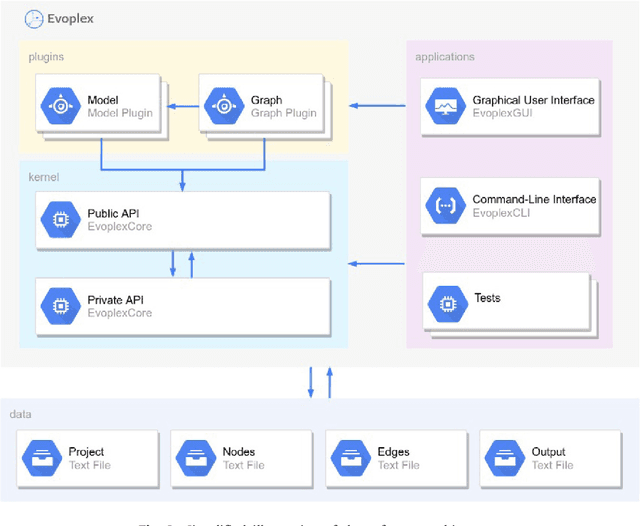Click the "Model Plugin" subtitle text
The image size is (640, 526).
(x=120, y=113)
